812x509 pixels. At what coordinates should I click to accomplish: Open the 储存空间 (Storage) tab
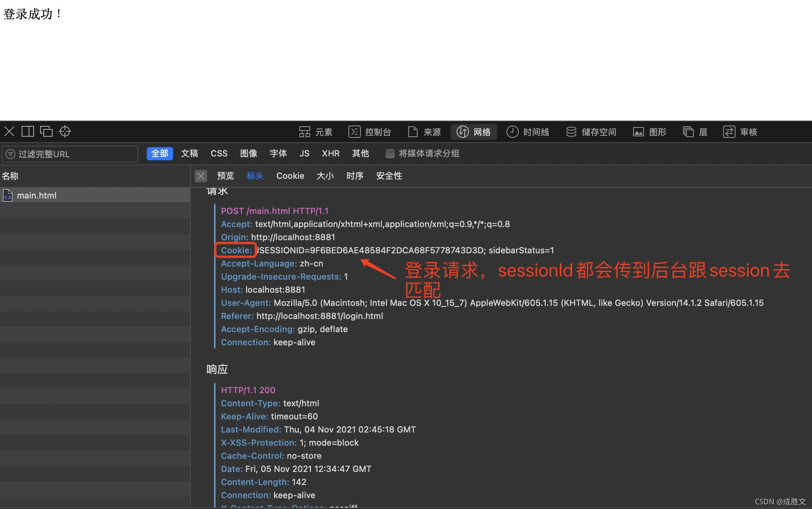tap(591, 132)
